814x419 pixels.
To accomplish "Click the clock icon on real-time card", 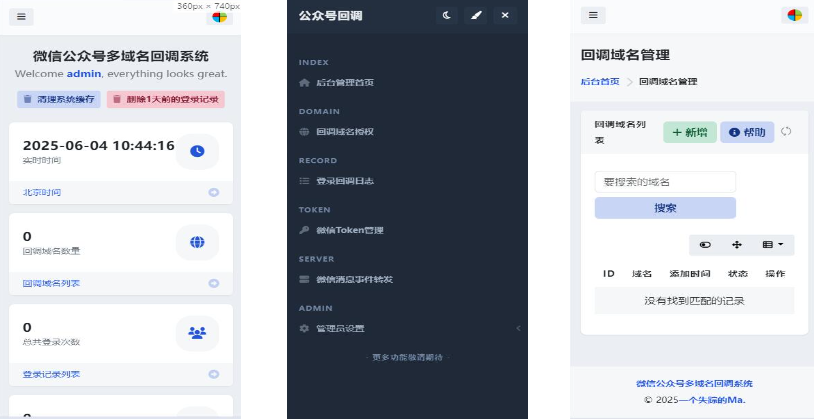I will coord(197,150).
